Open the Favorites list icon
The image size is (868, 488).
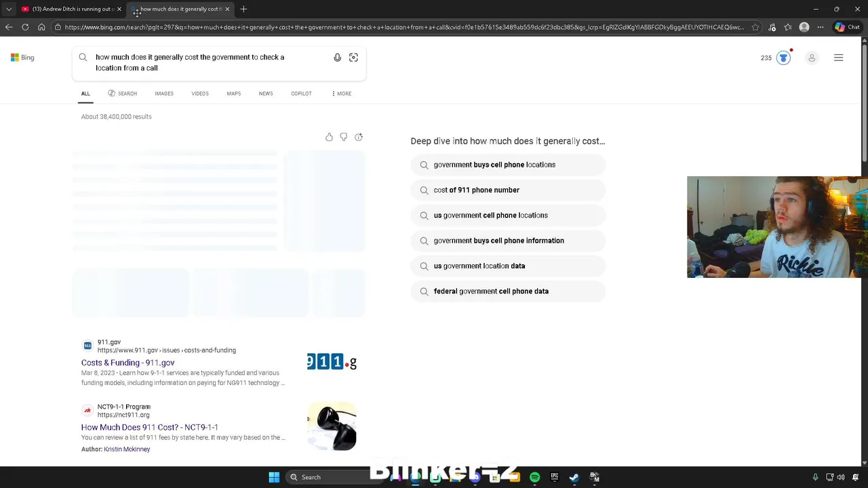pyautogui.click(x=788, y=27)
